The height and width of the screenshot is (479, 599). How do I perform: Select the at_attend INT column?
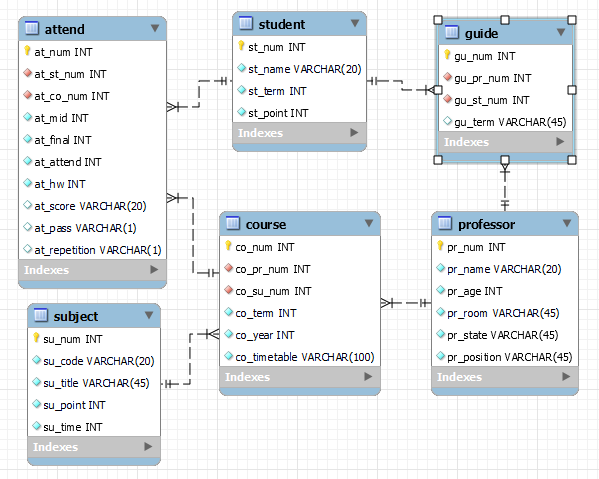(x=92, y=162)
